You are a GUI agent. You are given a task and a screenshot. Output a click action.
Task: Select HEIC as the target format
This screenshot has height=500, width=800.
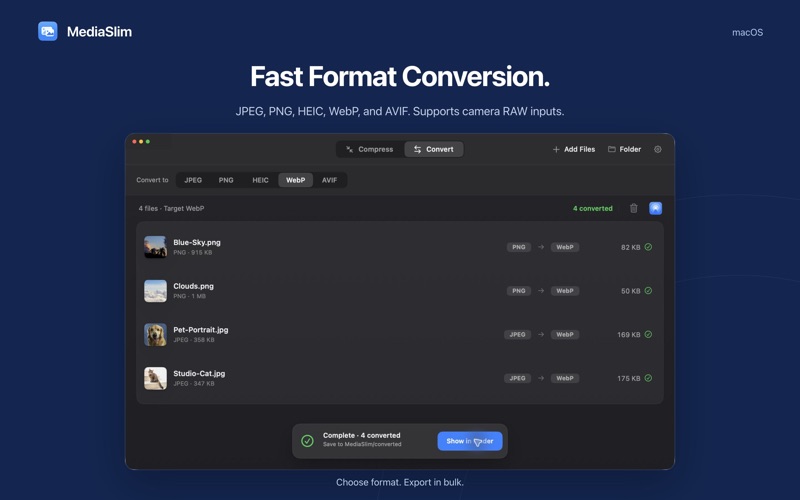tap(260, 180)
